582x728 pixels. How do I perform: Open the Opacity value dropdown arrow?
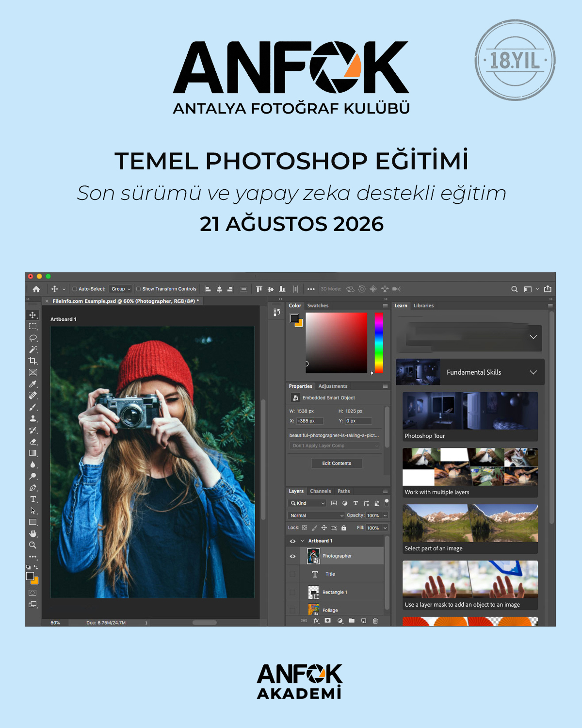click(x=385, y=515)
